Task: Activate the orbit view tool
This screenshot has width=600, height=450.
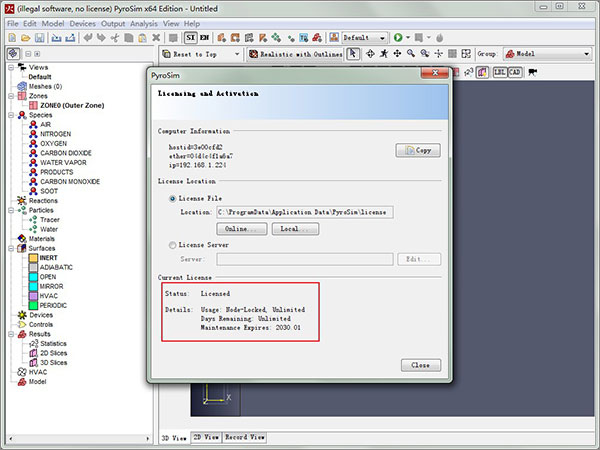Action: point(370,54)
